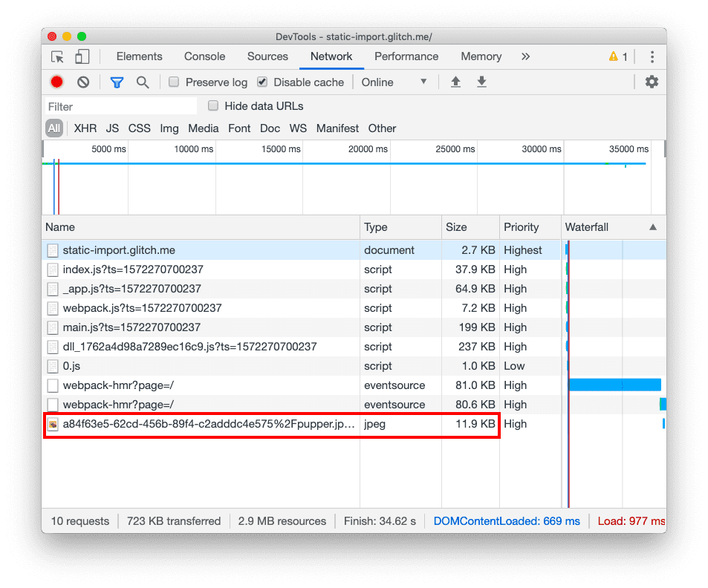Switch to the Performance tab
The height and width of the screenshot is (588, 708).
(x=406, y=56)
